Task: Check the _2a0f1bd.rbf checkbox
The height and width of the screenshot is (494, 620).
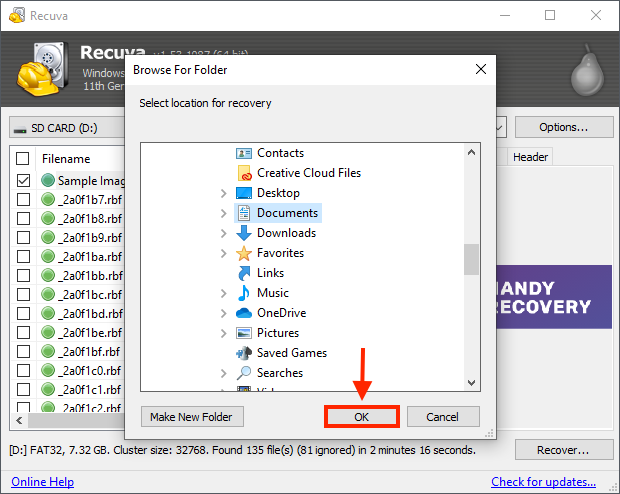Action: tap(23, 313)
